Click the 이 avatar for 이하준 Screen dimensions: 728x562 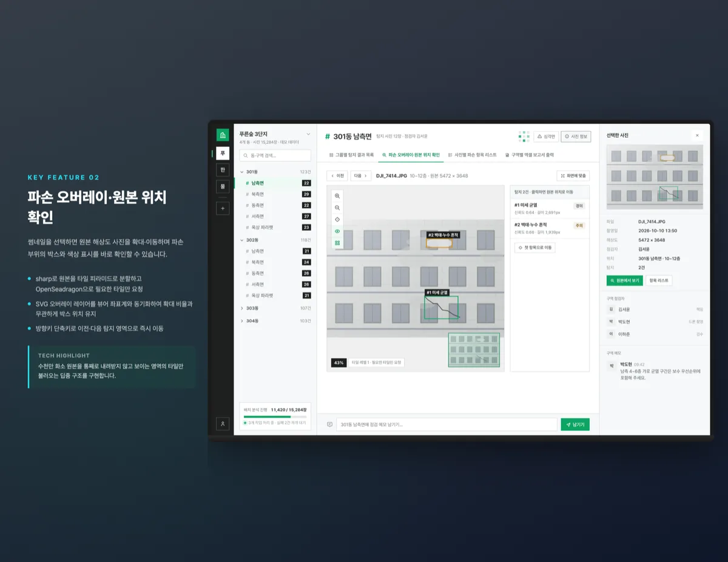[612, 334]
